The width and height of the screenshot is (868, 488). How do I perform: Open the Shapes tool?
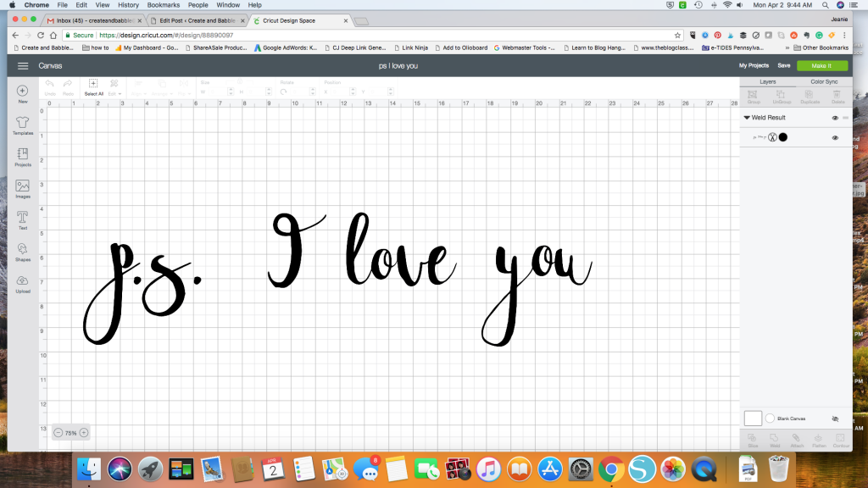click(x=23, y=252)
